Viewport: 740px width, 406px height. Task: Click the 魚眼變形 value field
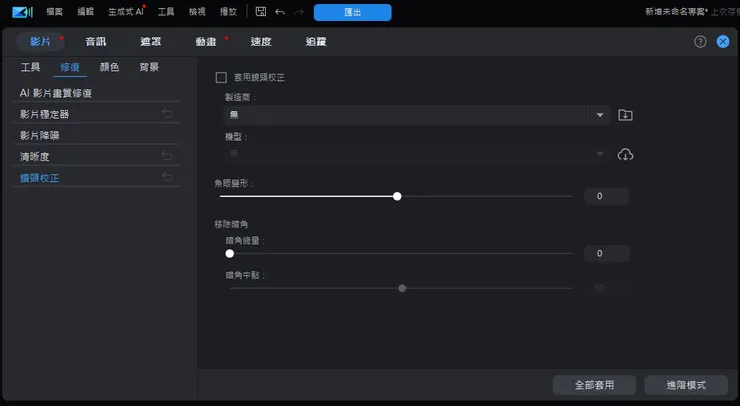[606, 196]
